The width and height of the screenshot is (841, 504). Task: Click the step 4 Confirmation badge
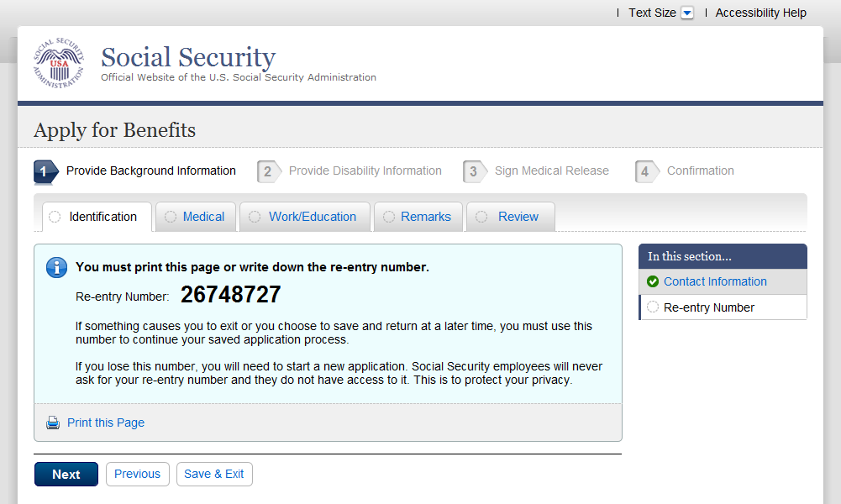[x=647, y=171]
